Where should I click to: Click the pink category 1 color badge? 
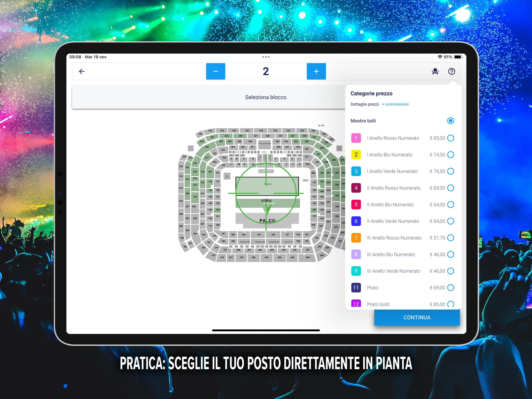point(356,138)
